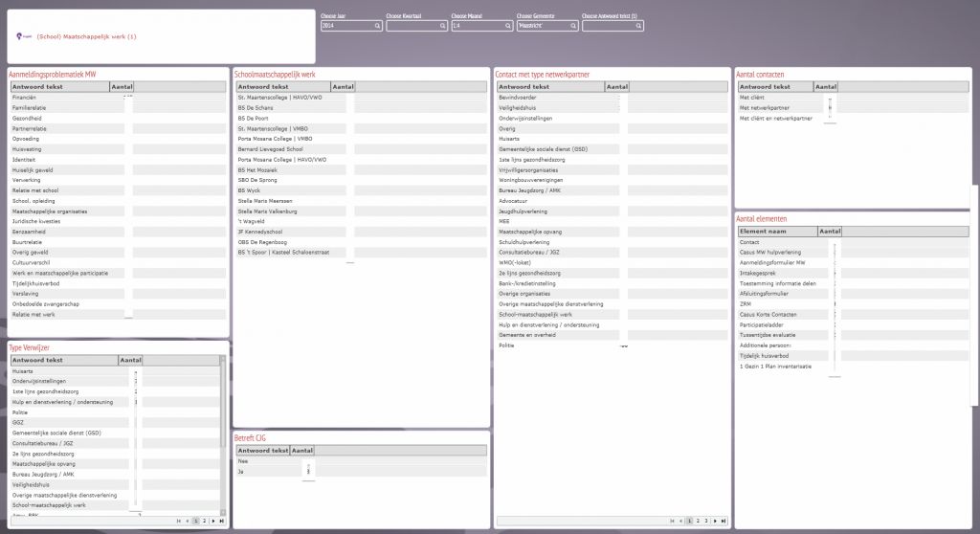Screen dimensions: 980x534
Task: Click the search icon in Choose Jaar
Action: click(x=377, y=27)
